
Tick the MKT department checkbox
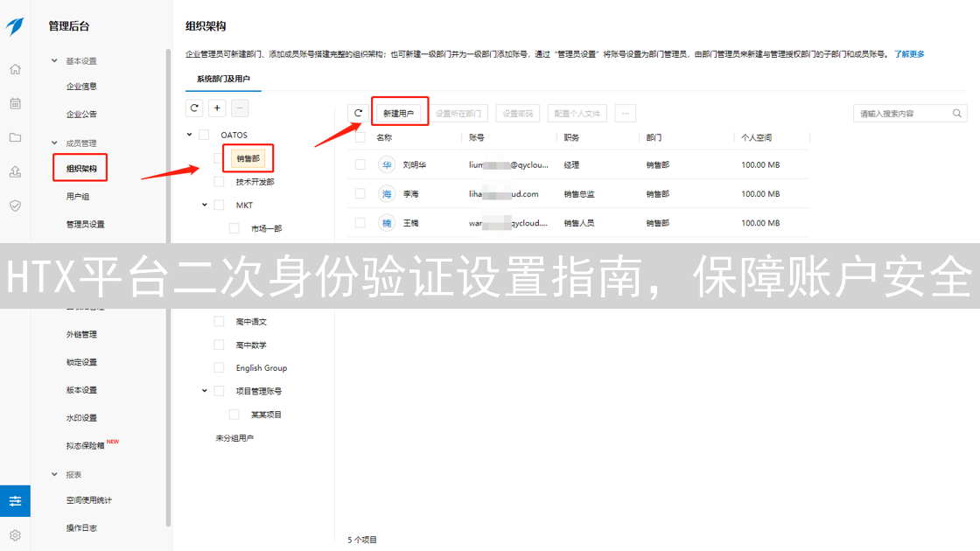tap(219, 205)
